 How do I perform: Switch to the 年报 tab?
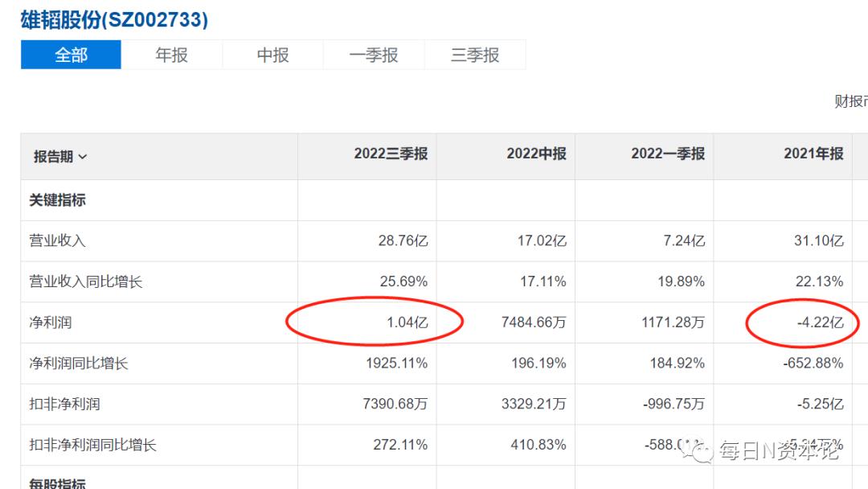[x=172, y=55]
